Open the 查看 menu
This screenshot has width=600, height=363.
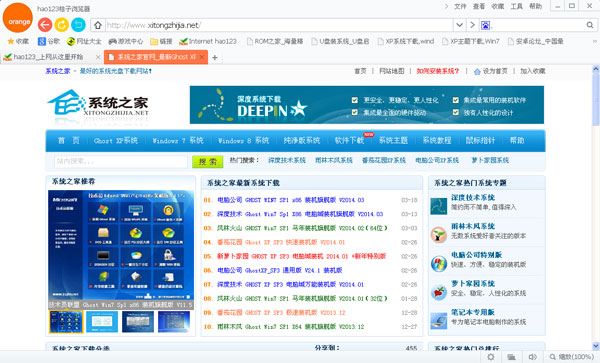[x=479, y=6]
